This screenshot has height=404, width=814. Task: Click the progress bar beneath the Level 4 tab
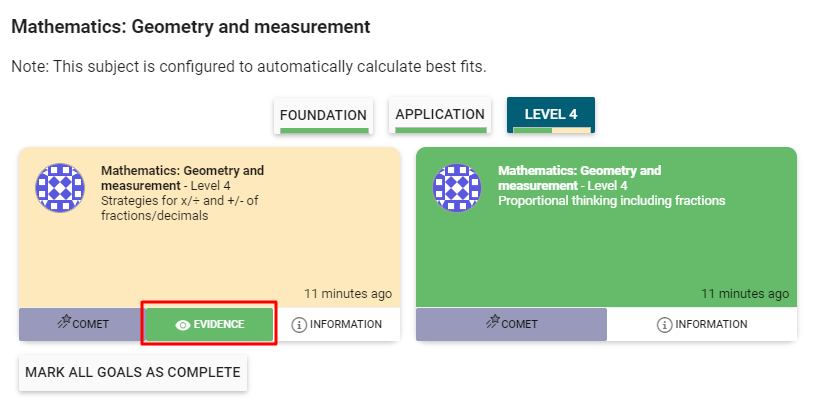[x=551, y=130]
